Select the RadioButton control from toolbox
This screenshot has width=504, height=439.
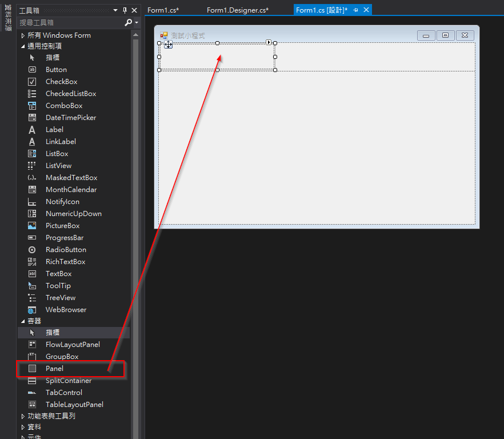click(x=66, y=250)
